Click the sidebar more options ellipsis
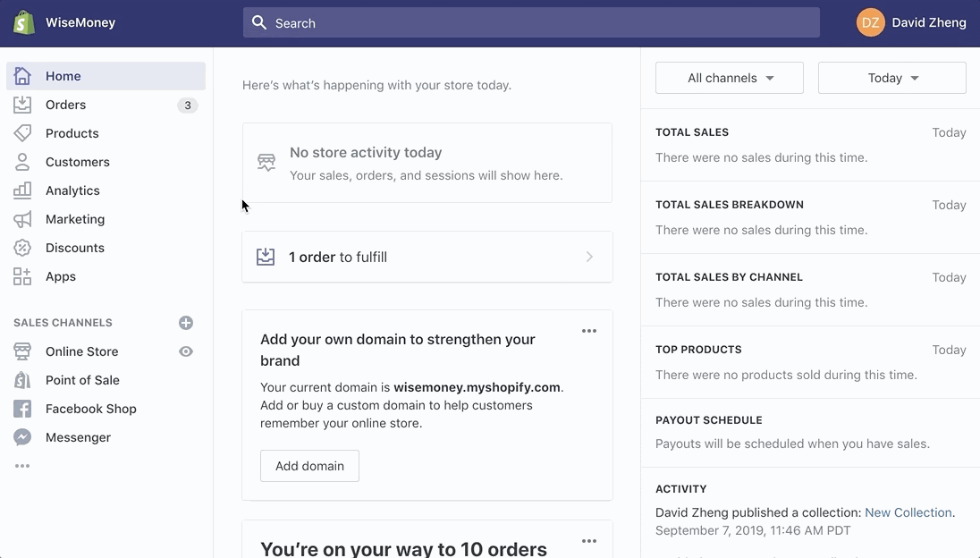This screenshot has width=980, height=558. (22, 466)
